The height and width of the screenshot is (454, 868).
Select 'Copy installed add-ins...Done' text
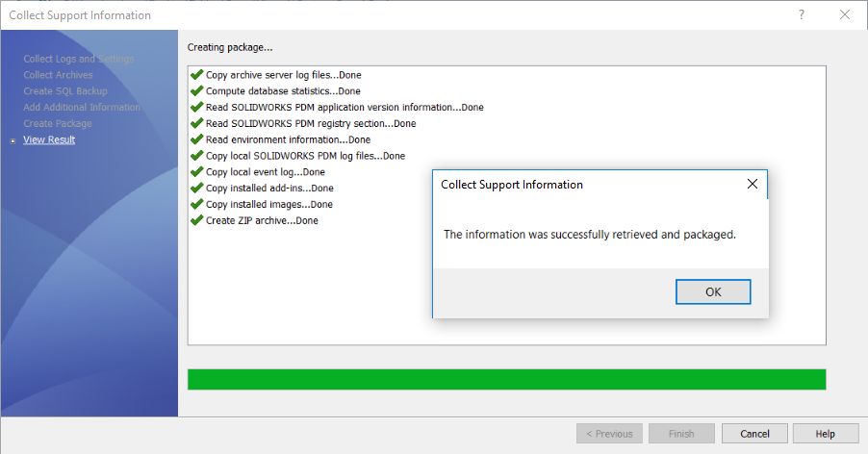point(269,188)
